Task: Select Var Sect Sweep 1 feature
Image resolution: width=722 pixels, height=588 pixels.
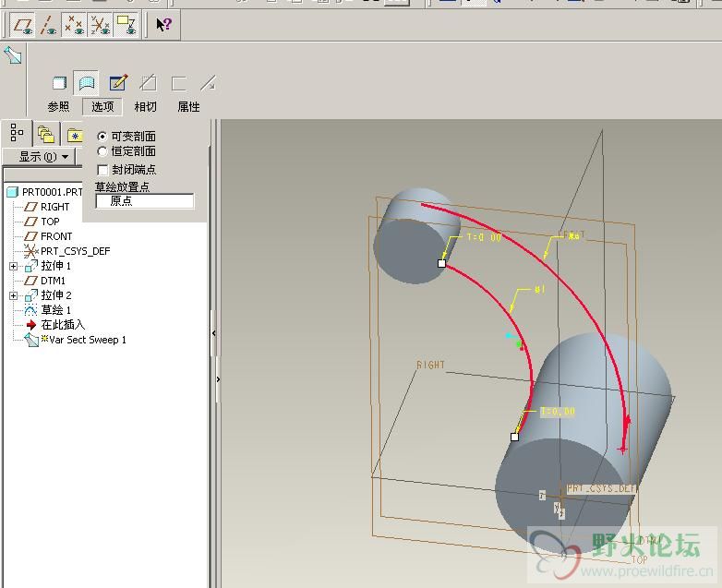Action: coord(75,340)
